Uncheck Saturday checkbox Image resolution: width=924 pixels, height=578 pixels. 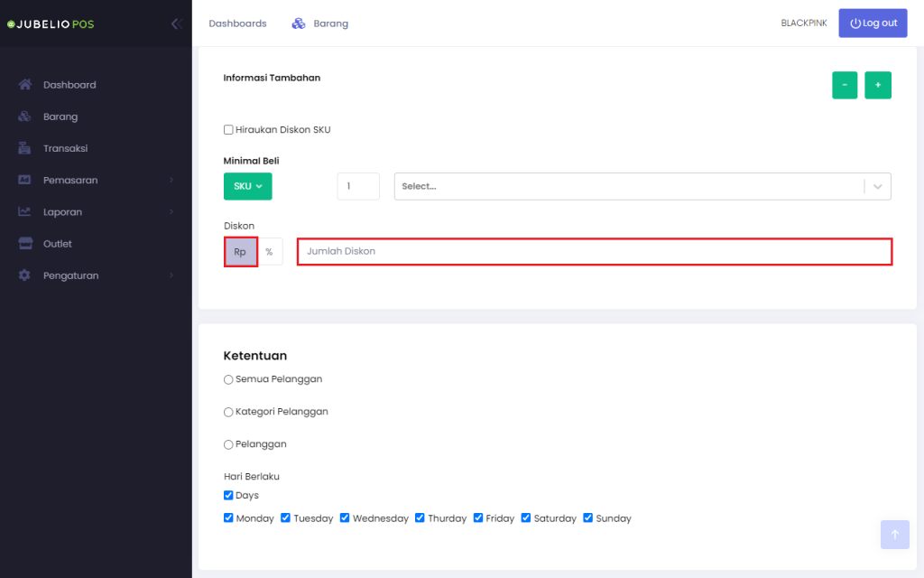526,517
